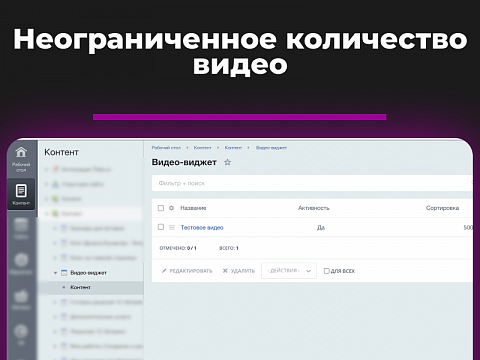
Task: Tick checkbox for Тестовое видео row
Action: coord(161,227)
